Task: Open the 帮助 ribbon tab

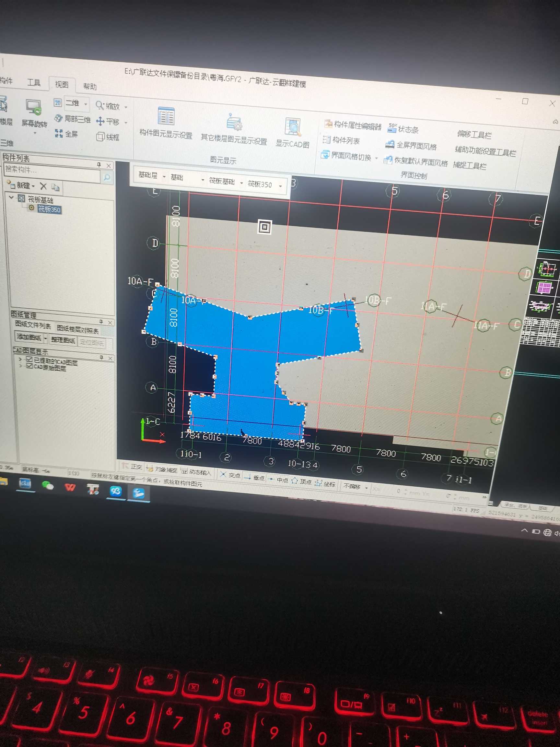Action: click(x=90, y=87)
